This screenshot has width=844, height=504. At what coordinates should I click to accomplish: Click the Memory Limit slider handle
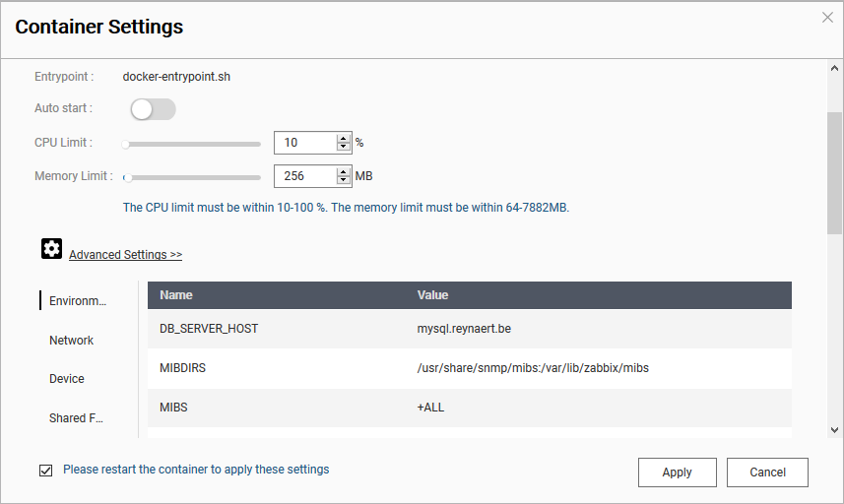pos(128,177)
